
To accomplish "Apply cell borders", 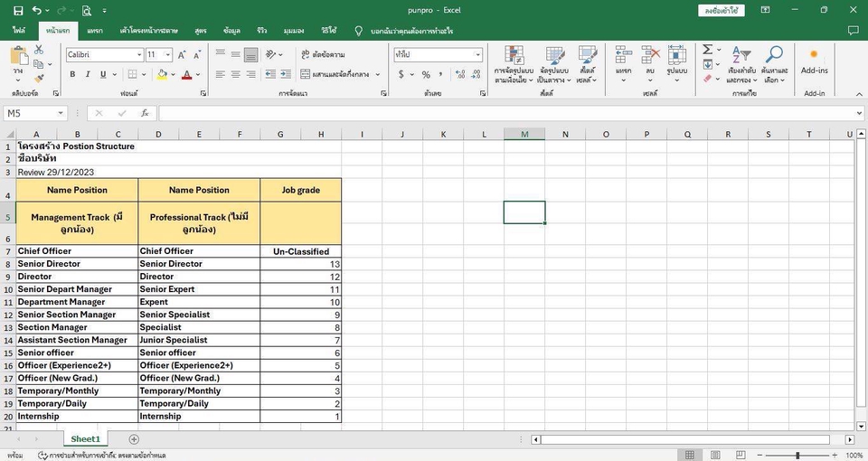I will coord(132,74).
